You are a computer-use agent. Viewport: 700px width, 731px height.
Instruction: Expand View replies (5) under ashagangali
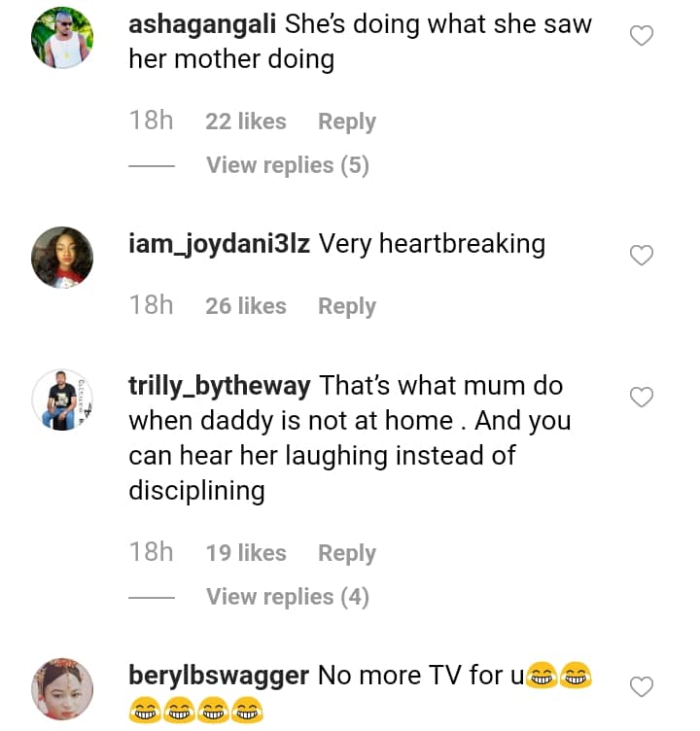[287, 165]
